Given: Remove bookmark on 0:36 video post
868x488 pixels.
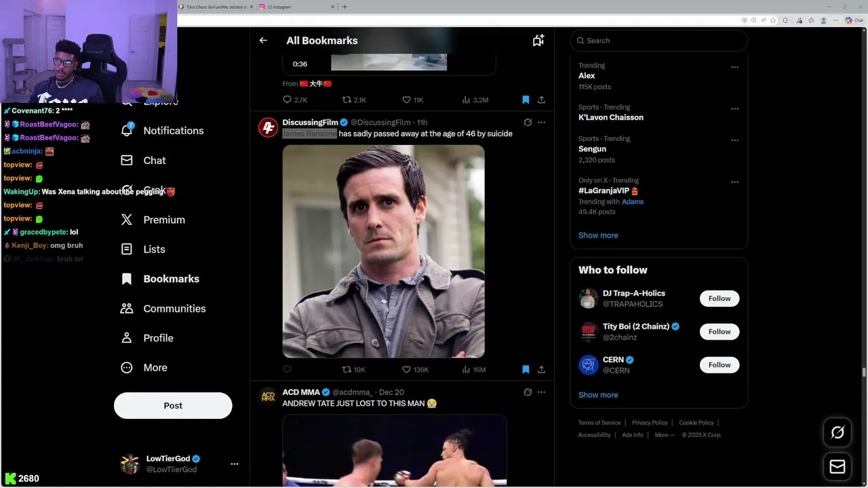Looking at the screenshot, I should 526,100.
